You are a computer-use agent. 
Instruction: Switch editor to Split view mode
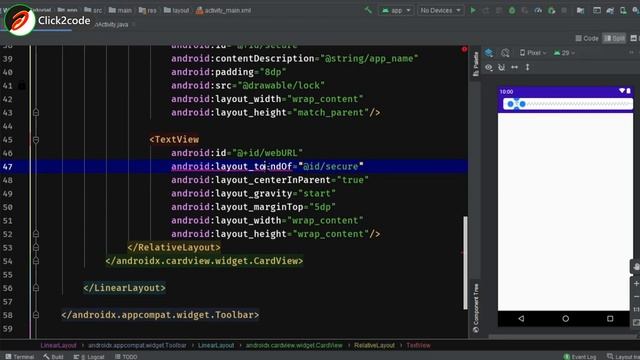[x=614, y=38]
